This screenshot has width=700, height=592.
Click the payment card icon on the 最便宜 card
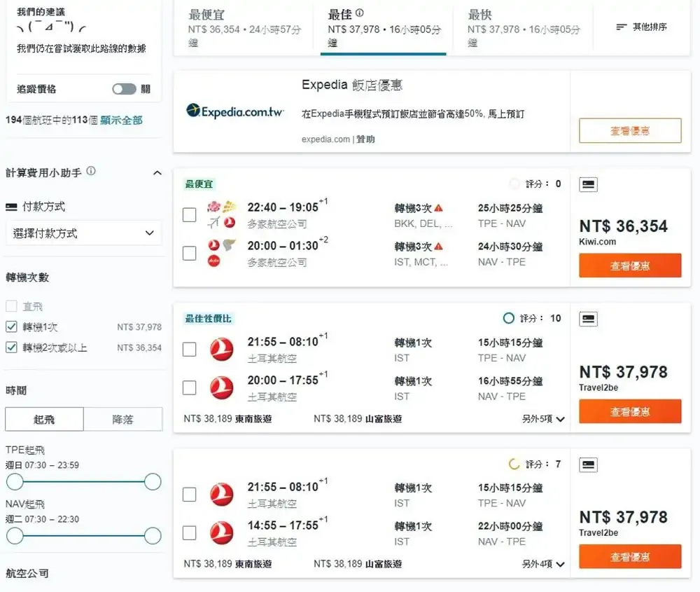point(588,184)
